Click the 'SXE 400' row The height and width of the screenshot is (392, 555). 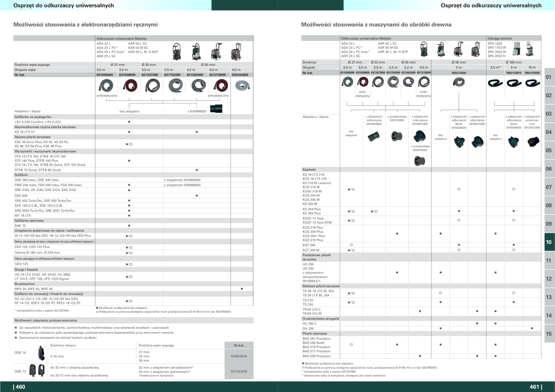click(x=133, y=196)
